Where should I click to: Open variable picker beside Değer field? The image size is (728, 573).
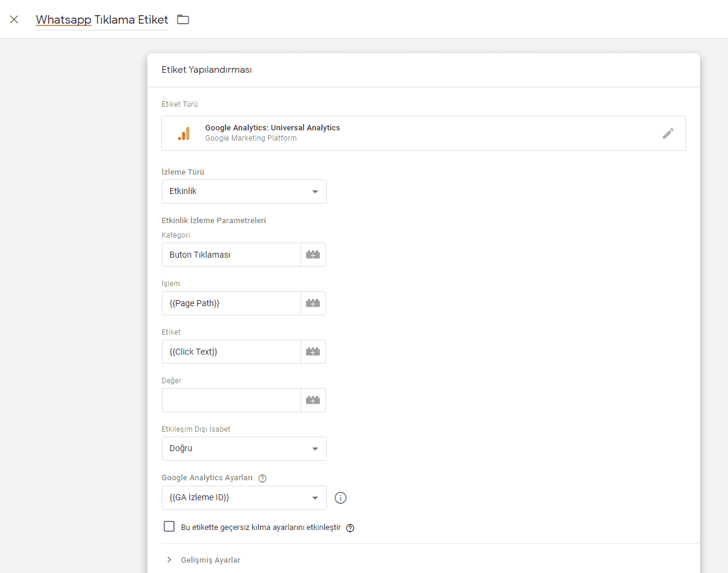313,400
